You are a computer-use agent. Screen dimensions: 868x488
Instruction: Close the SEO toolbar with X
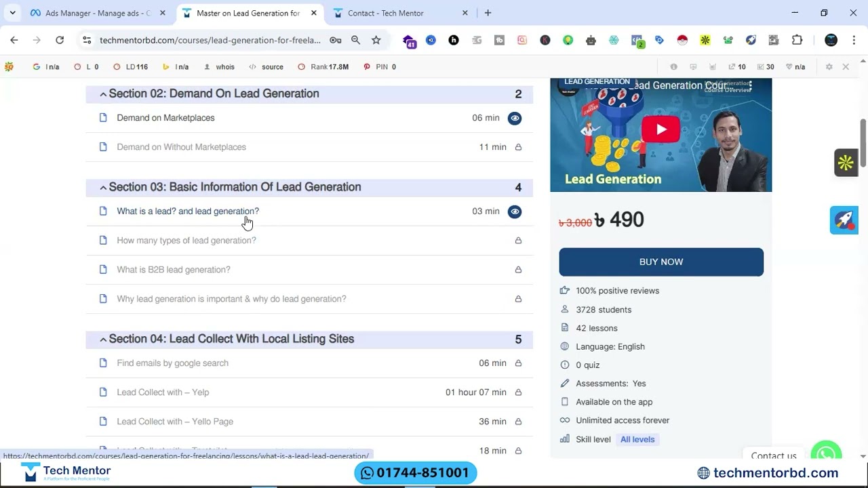(846, 66)
